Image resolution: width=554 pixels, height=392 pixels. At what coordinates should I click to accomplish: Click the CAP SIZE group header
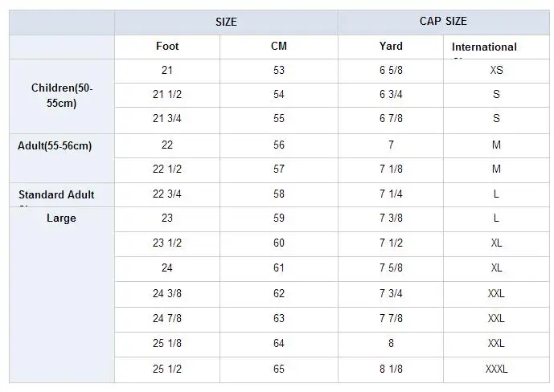pyautogui.click(x=443, y=22)
